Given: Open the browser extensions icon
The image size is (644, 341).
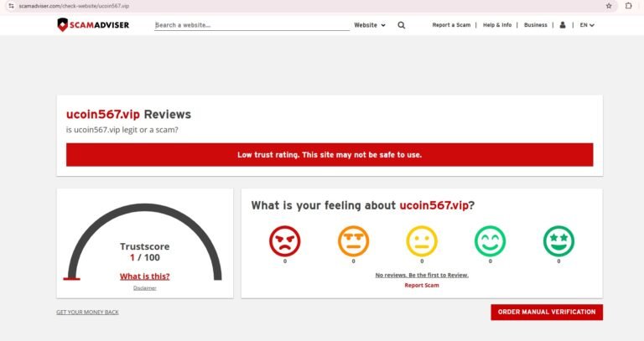Looking at the screenshot, I should (x=628, y=6).
